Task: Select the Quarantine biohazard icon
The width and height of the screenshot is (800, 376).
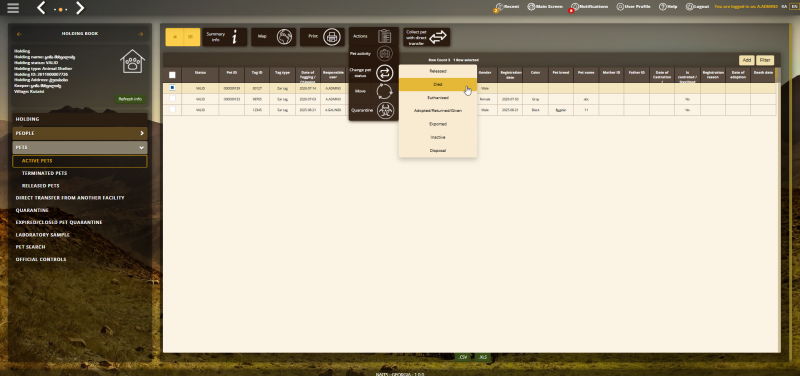Action: coord(385,110)
